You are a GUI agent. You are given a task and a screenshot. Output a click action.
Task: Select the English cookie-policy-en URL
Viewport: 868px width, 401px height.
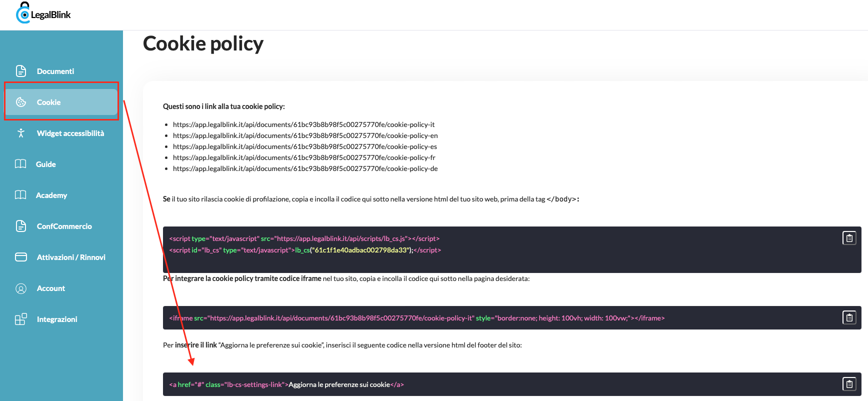click(305, 135)
